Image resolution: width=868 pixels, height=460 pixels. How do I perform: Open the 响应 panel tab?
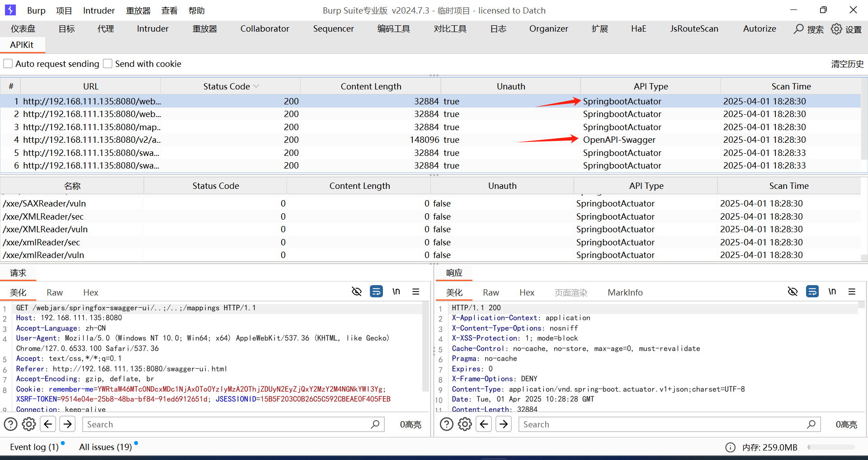[454, 273]
